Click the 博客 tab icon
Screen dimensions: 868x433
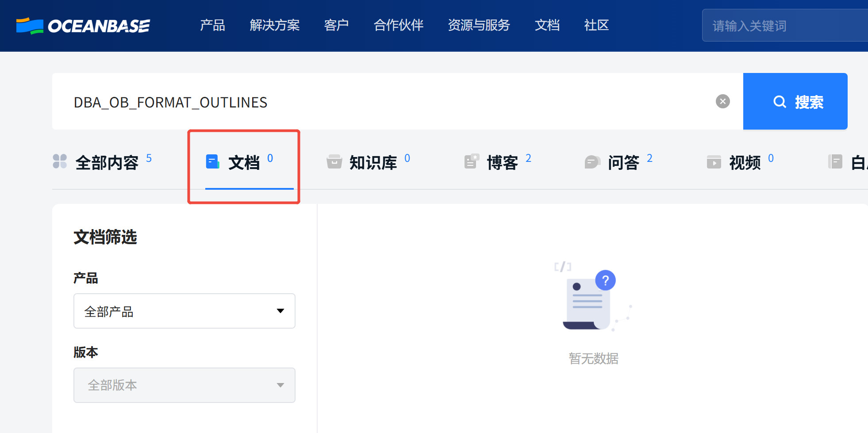[472, 162]
